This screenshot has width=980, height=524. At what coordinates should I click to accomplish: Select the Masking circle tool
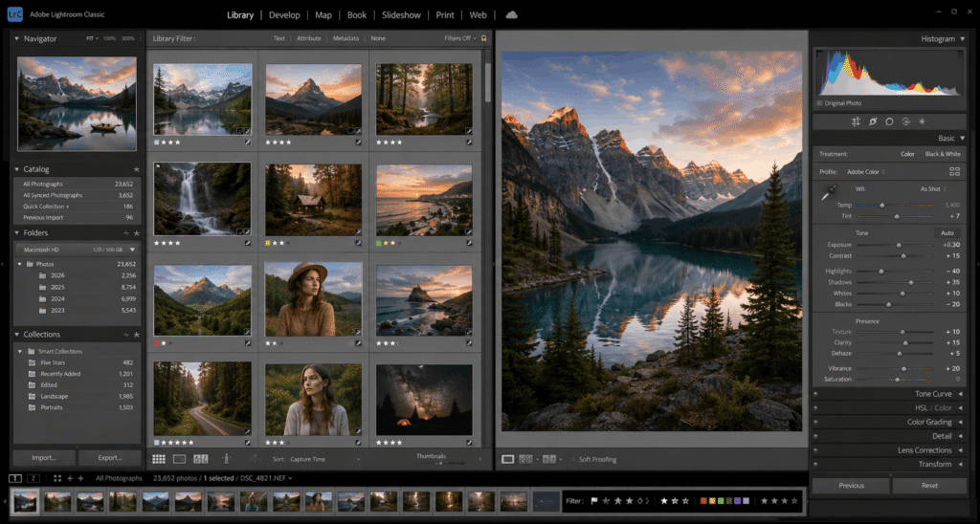889,121
